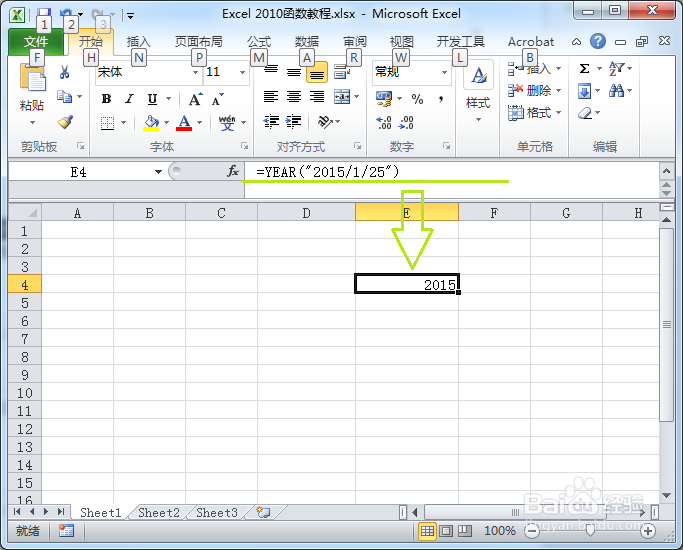Increase font size with large A
Image resolution: width=683 pixels, height=550 pixels.
click(195, 99)
